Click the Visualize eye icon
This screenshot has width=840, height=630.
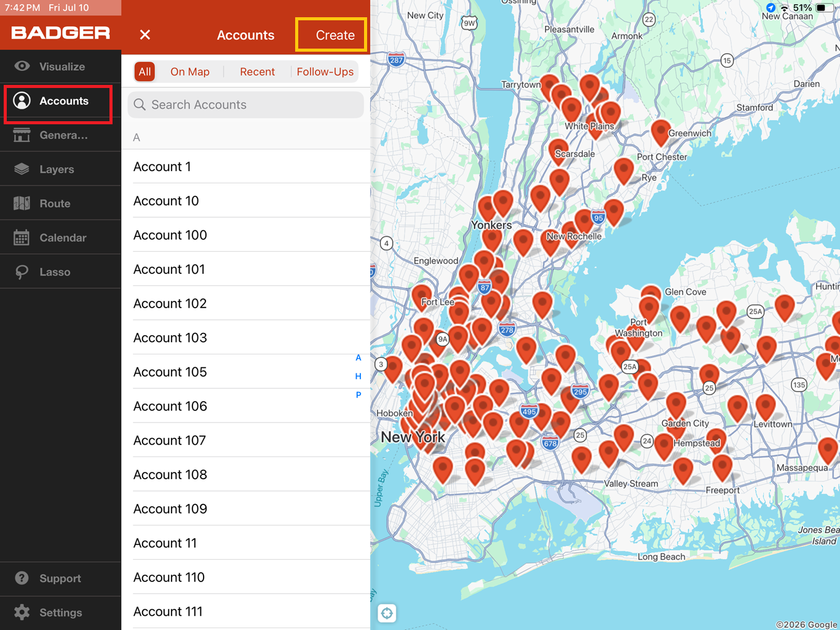(22, 66)
